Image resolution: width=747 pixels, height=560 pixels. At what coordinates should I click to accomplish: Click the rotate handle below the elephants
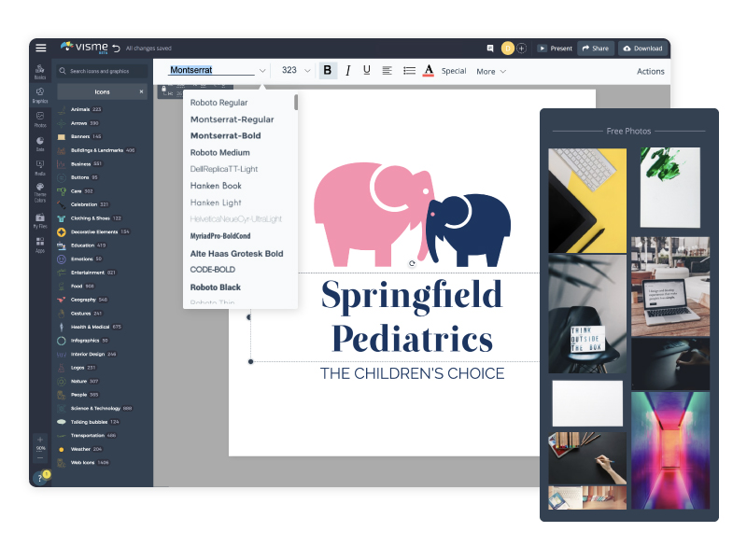click(412, 263)
